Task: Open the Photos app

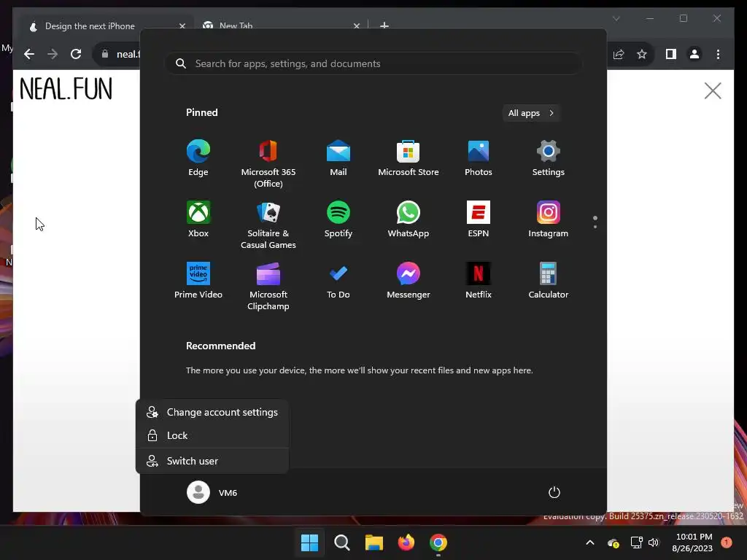Action: tap(479, 158)
